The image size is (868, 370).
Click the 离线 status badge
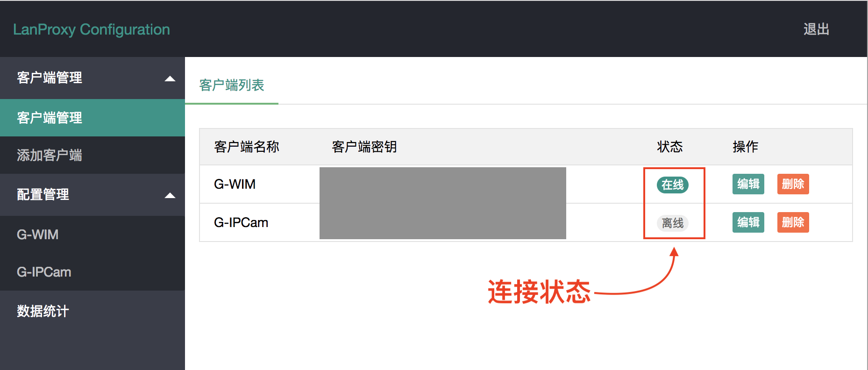point(672,223)
